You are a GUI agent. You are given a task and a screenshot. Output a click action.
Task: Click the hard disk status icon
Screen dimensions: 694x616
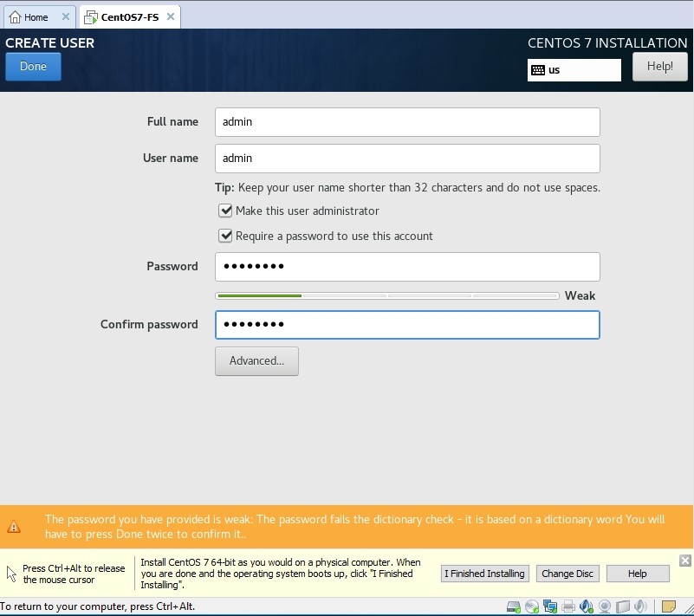(513, 606)
